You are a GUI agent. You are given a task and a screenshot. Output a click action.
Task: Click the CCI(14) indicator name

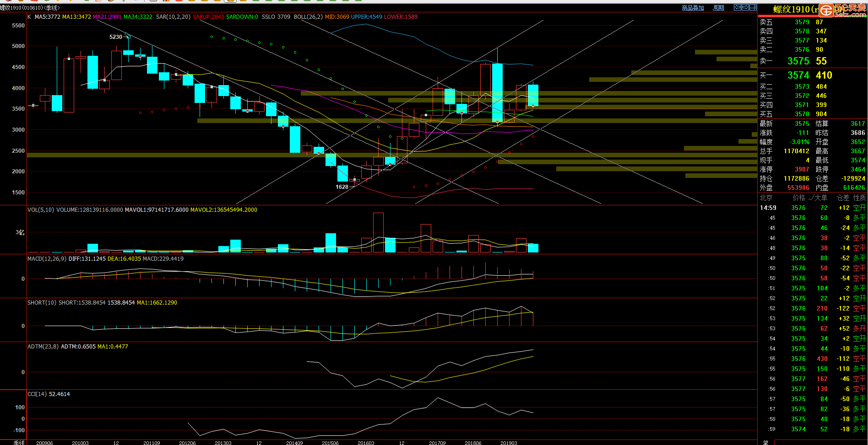pyautogui.click(x=37, y=394)
